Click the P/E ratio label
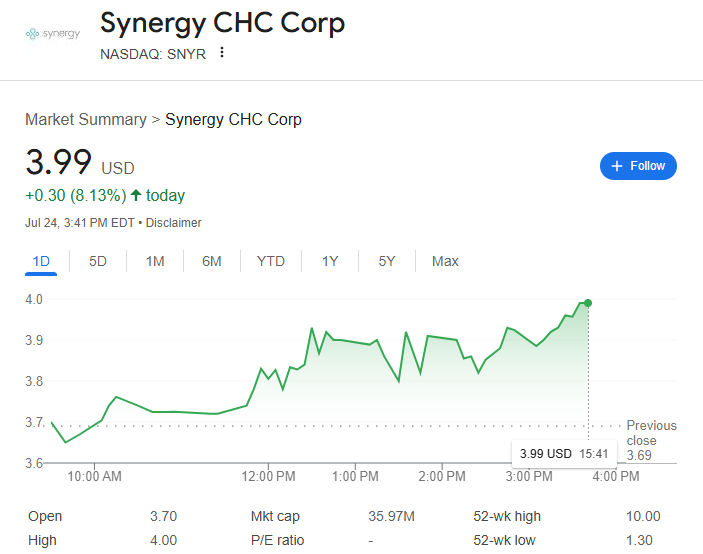This screenshot has height=554, width=703. pyautogui.click(x=278, y=540)
